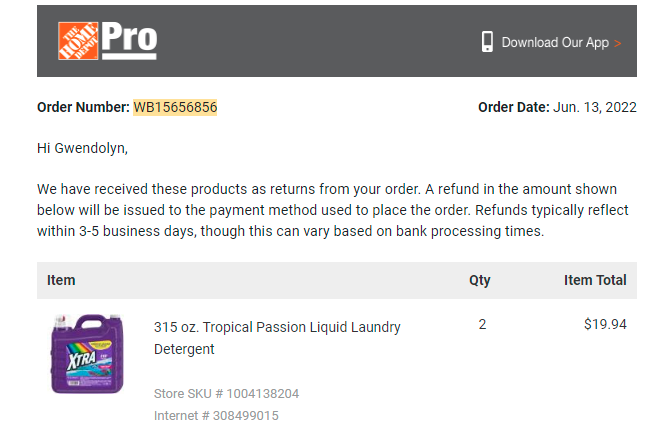Screen dimensions: 667x431
Task: Open the Tropical Passion Liquid Laundry Detergent title
Action: coord(277,338)
